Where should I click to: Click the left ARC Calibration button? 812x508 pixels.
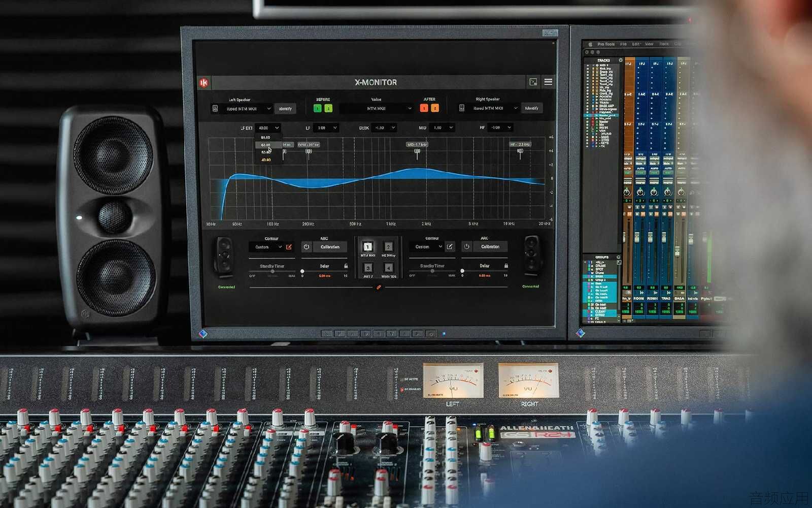coord(330,247)
